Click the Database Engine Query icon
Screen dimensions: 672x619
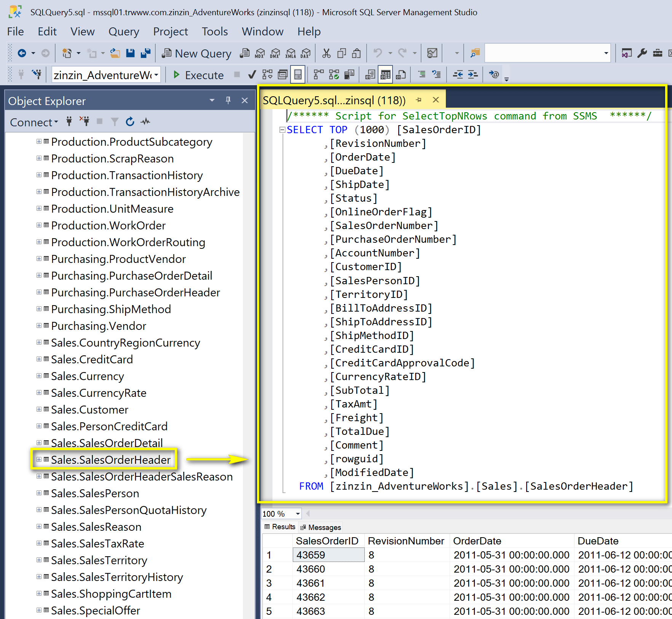(x=244, y=53)
